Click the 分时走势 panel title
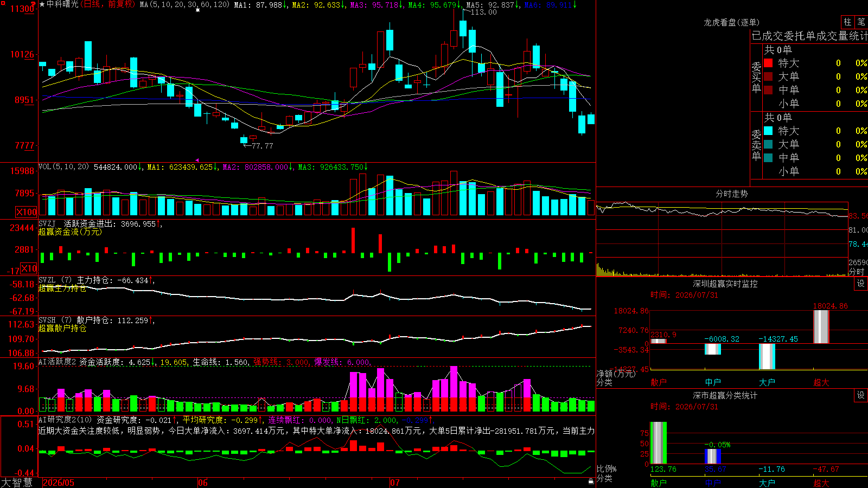 coord(732,194)
